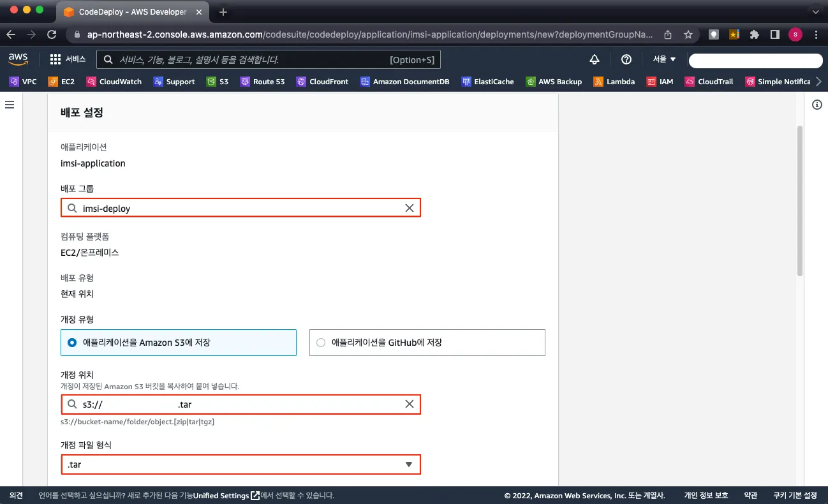The image size is (828, 504).
Task: Click the page vertical scrollbar
Action: point(800,200)
